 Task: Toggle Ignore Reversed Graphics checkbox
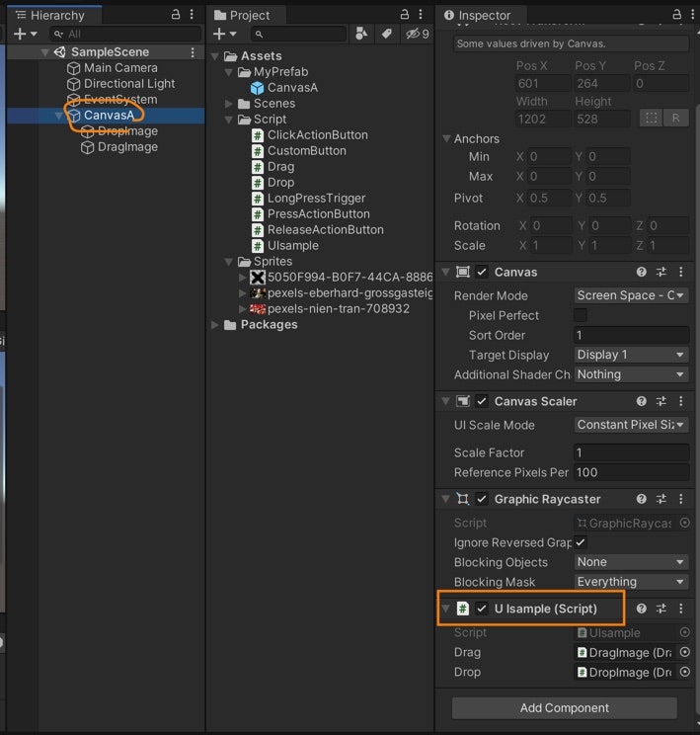click(581, 542)
